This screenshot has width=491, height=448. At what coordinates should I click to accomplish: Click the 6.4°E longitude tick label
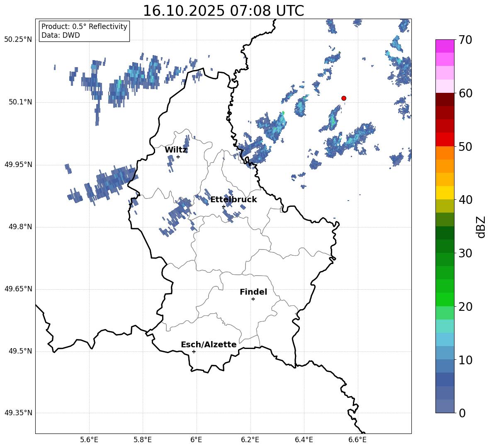(304, 440)
